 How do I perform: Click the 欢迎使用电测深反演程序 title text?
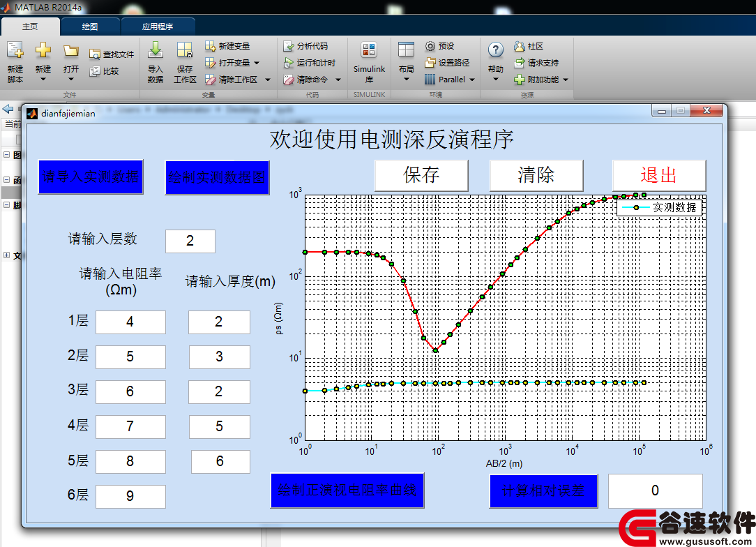pos(391,140)
